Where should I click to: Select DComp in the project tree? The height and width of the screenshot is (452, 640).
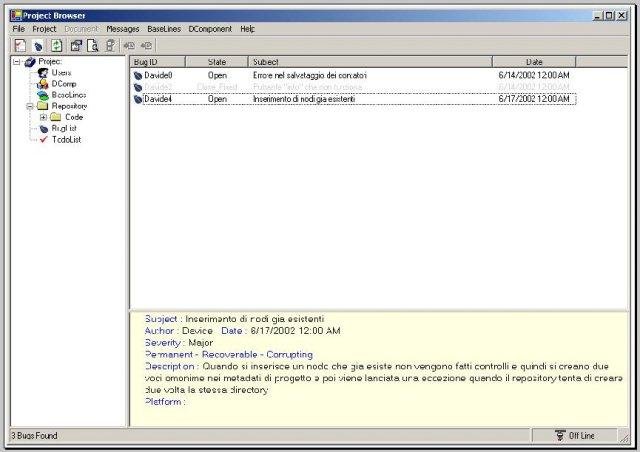click(64, 84)
